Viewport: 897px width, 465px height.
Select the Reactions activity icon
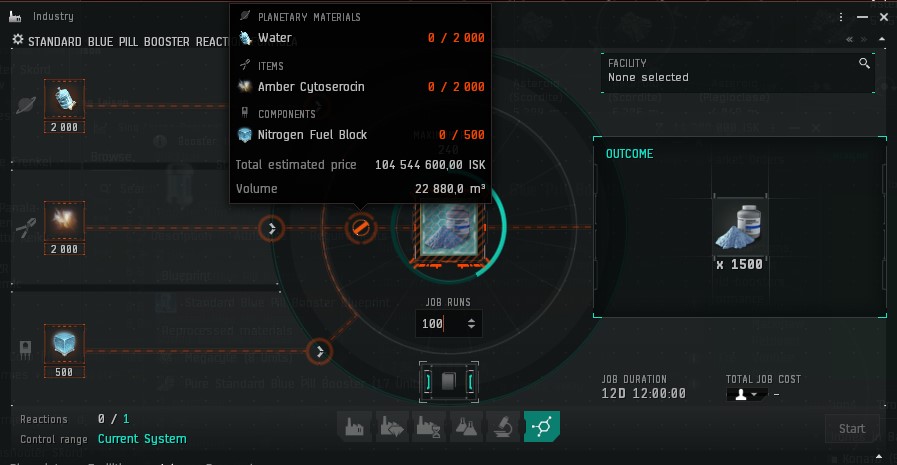pos(541,427)
